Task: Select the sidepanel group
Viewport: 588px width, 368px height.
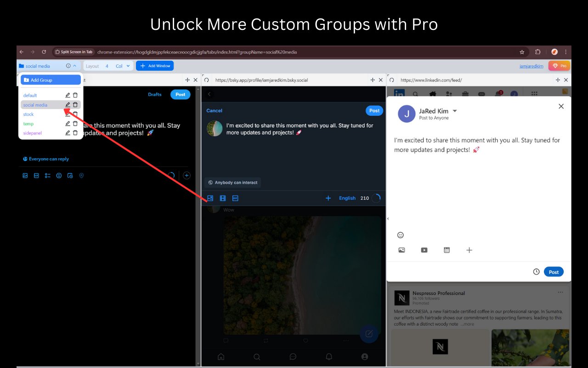Action: pos(33,133)
